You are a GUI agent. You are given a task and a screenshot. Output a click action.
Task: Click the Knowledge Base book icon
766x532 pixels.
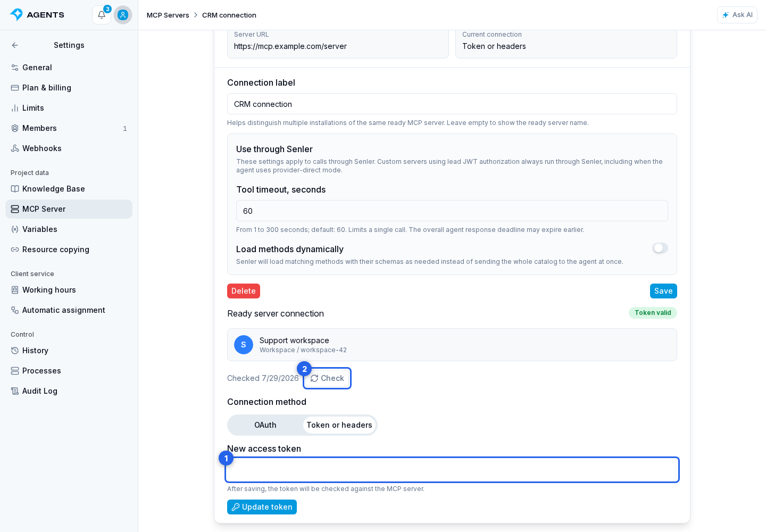click(15, 189)
